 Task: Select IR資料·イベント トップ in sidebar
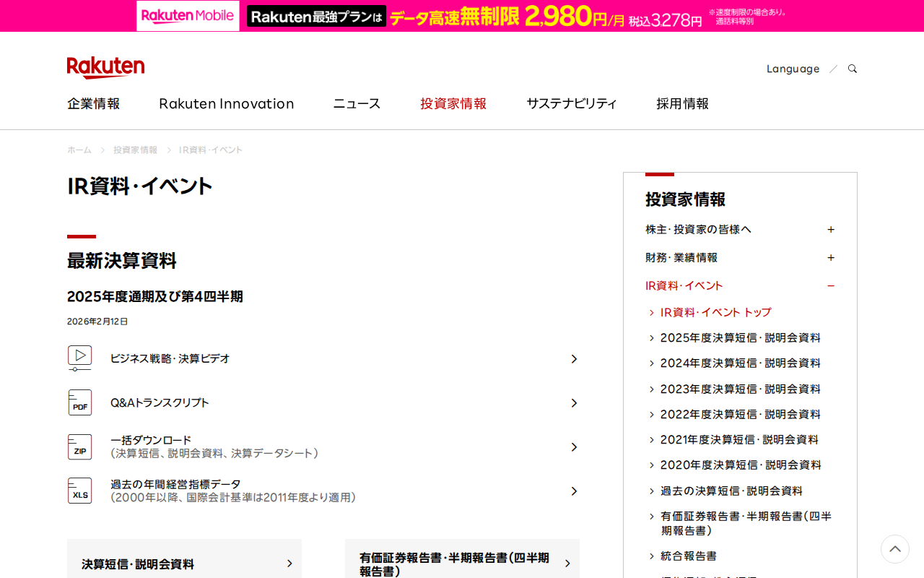(x=716, y=312)
